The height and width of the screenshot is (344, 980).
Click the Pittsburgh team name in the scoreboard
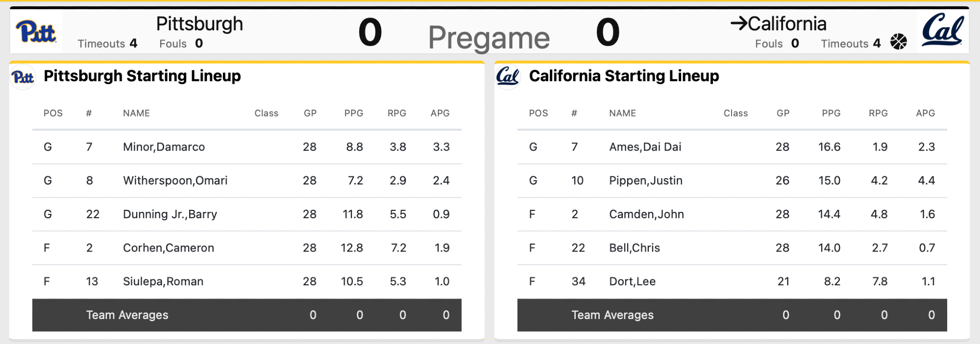pyautogui.click(x=199, y=23)
